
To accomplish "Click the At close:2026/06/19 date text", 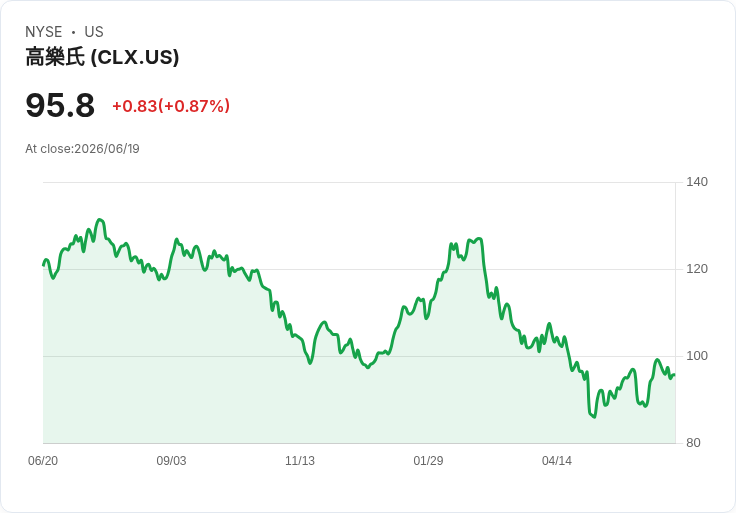I will (x=82, y=149).
